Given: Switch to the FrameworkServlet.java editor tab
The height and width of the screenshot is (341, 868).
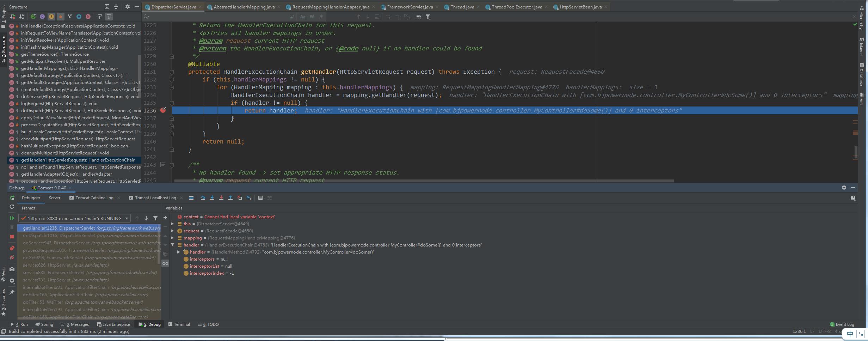Looking at the screenshot, I should [x=410, y=7].
